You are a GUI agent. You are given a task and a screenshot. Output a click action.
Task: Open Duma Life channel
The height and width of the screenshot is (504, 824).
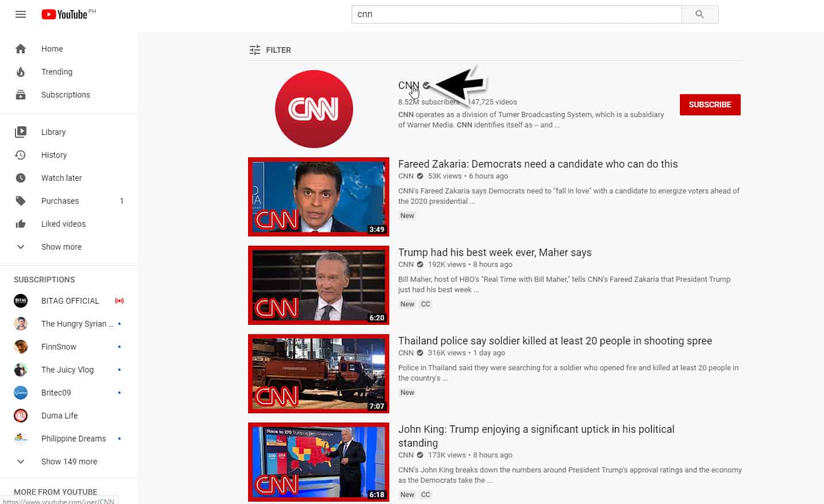tap(69, 416)
